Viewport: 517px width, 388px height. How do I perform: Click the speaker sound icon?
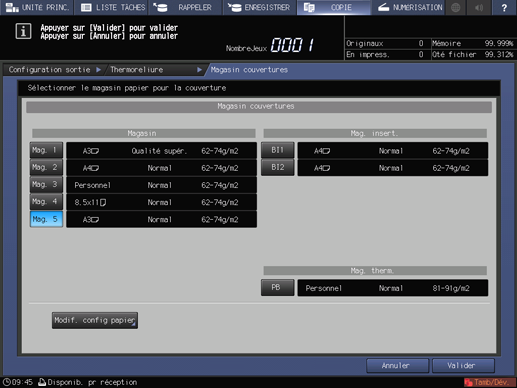point(479,7)
